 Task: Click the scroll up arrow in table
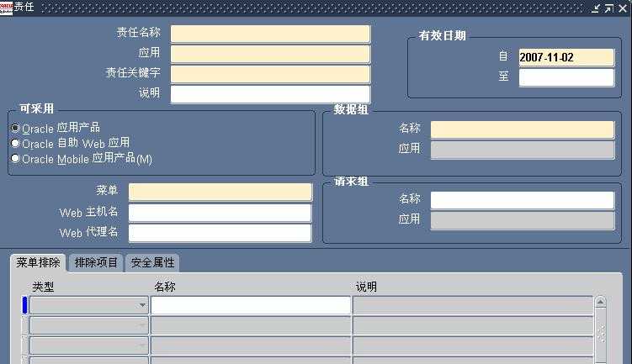(x=600, y=303)
